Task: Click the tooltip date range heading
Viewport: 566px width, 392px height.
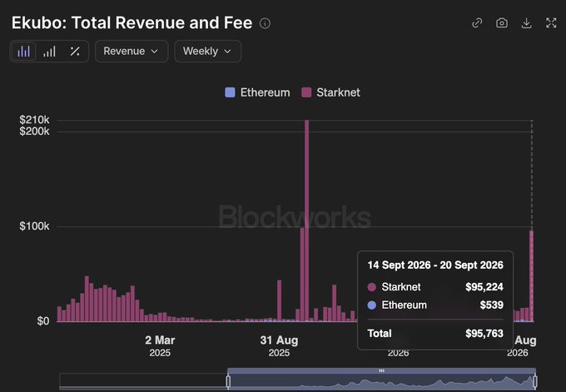Action: click(435, 265)
